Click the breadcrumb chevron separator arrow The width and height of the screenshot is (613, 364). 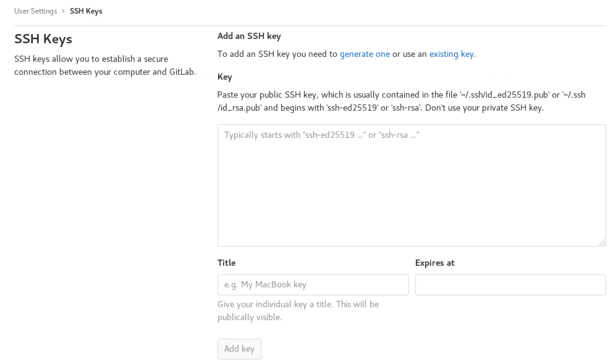tap(63, 11)
